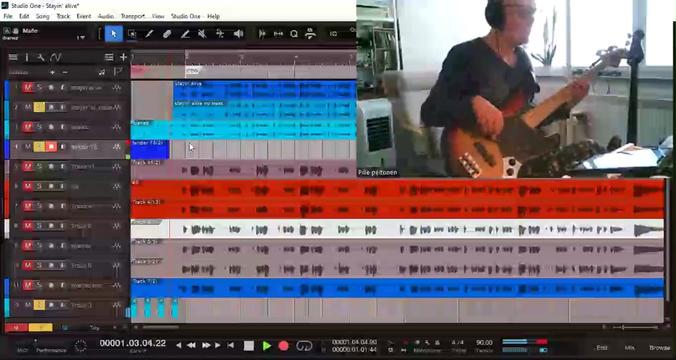
Task: Select the Split tool
Action: point(149,34)
